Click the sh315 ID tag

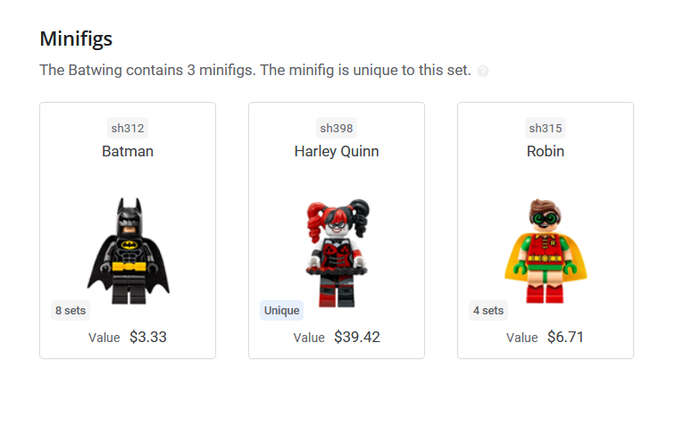[x=546, y=128]
